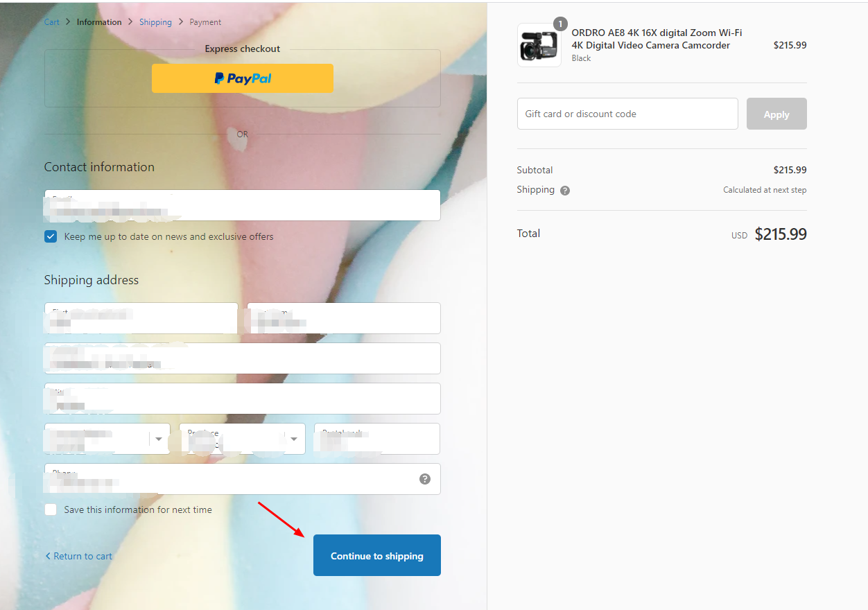The width and height of the screenshot is (868, 610).
Task: Go to the Shipping breadcrumb step
Action: [155, 22]
